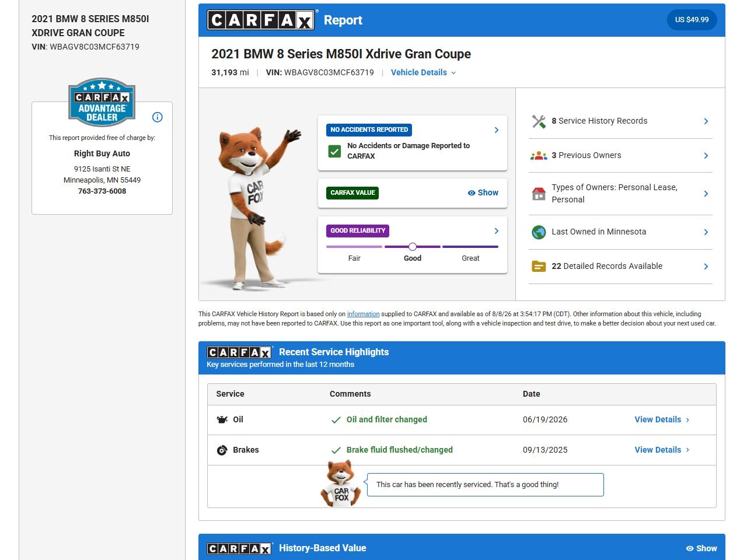This screenshot has width=747, height=560.
Task: Click the oil changed green check icon
Action: [336, 420]
